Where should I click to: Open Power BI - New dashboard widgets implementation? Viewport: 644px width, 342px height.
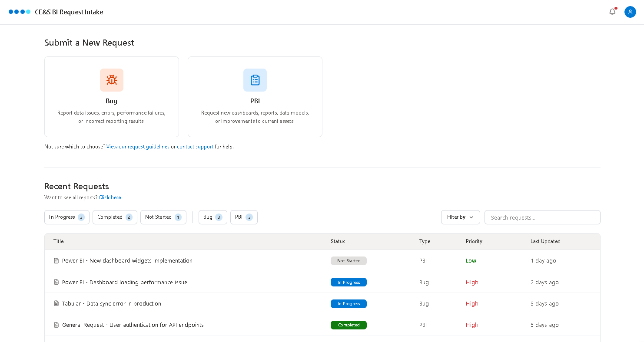click(127, 261)
